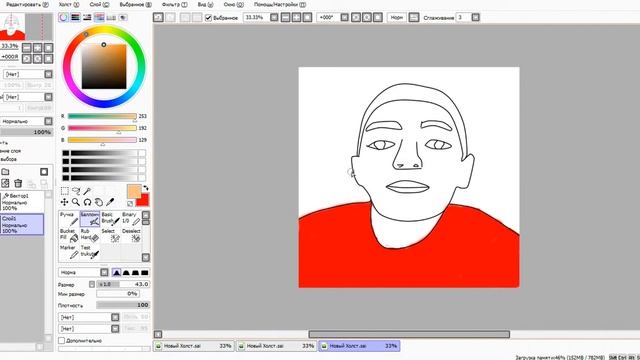The image size is (640, 360).
Task: Uncheck the Выбранное checkbox
Action: click(x=208, y=18)
